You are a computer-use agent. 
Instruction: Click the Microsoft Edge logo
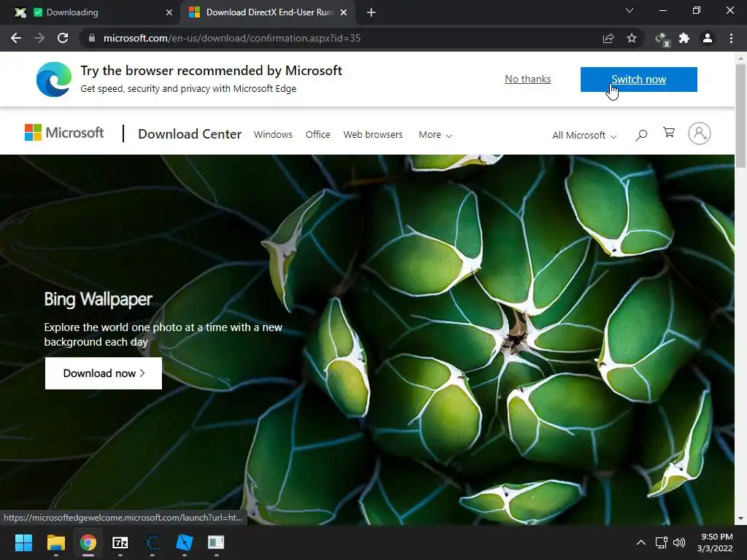pyautogui.click(x=54, y=79)
